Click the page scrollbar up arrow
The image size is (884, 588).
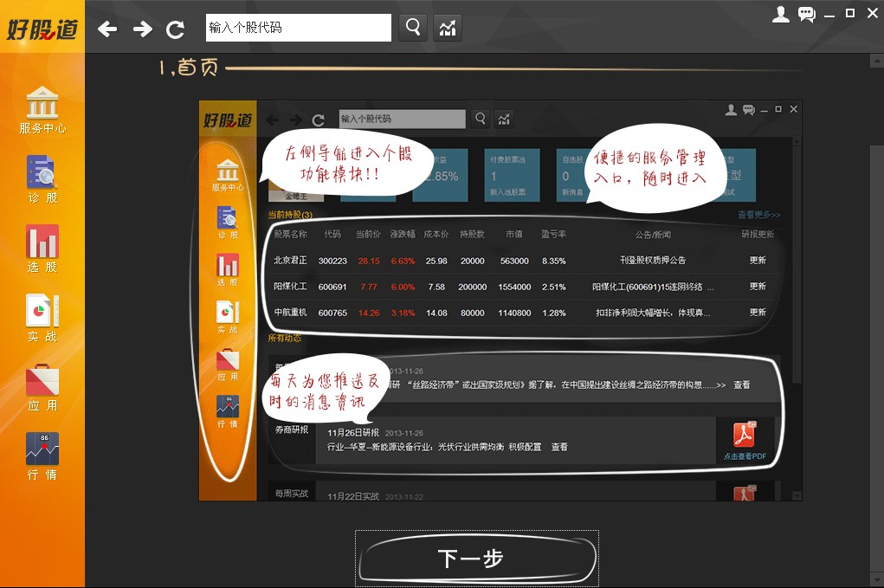click(x=877, y=60)
